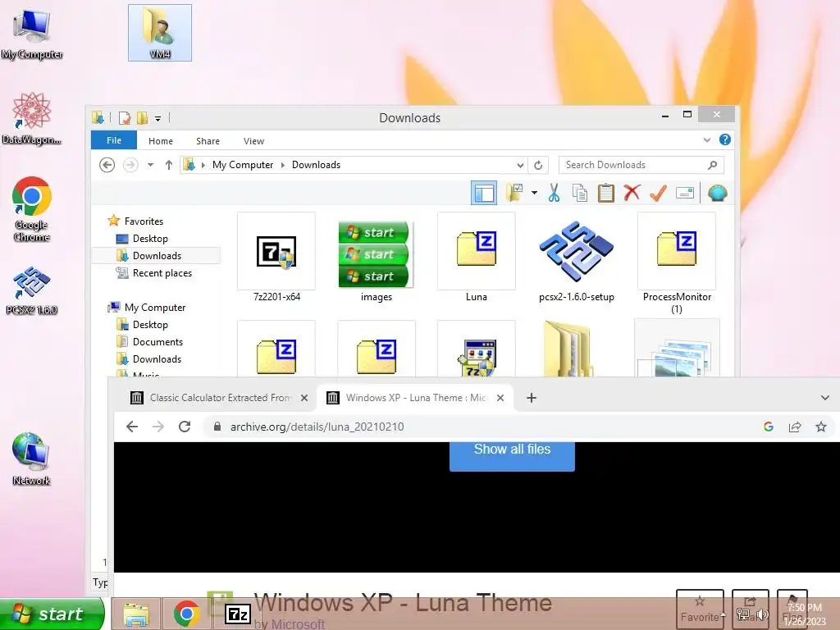Select Documents under My Computer
The width and height of the screenshot is (840, 630).
coord(157,342)
